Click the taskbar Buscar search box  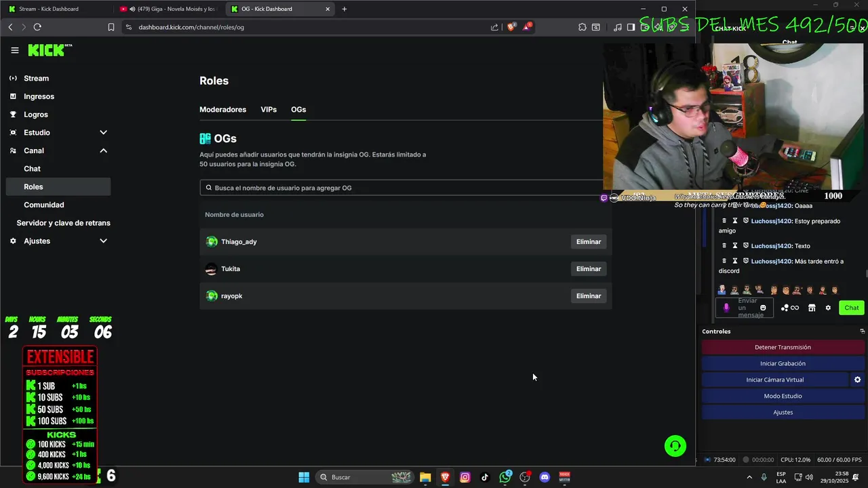pos(366,477)
